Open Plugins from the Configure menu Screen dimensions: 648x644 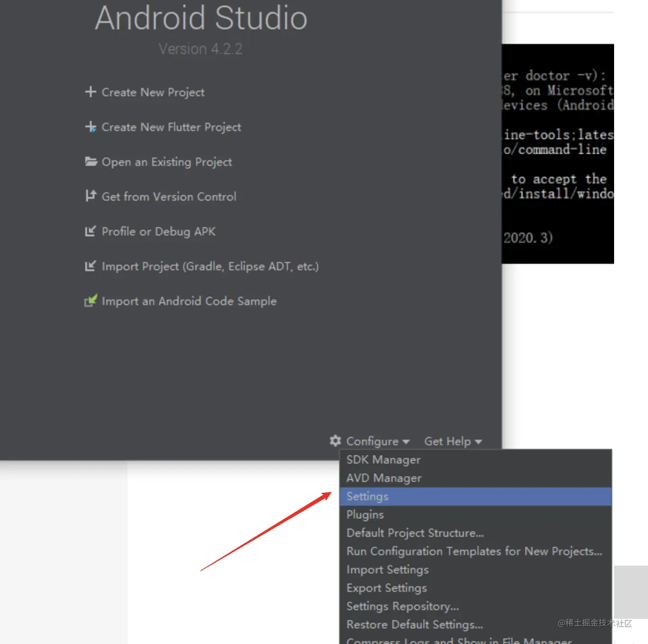[476, 514]
